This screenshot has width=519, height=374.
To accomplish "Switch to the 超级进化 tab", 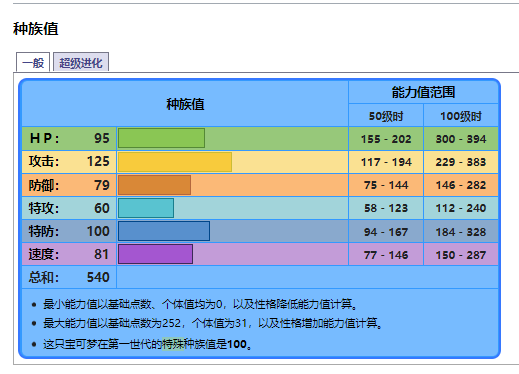I will pyautogui.click(x=81, y=62).
